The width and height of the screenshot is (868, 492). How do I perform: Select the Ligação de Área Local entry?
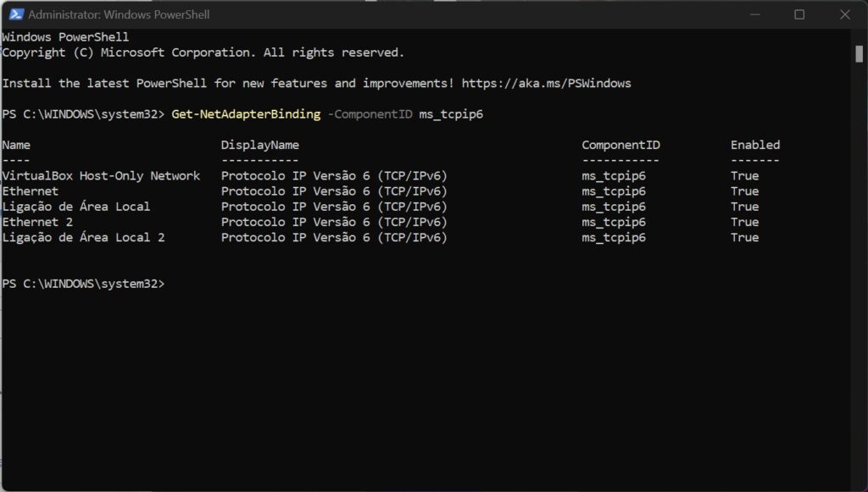point(76,207)
